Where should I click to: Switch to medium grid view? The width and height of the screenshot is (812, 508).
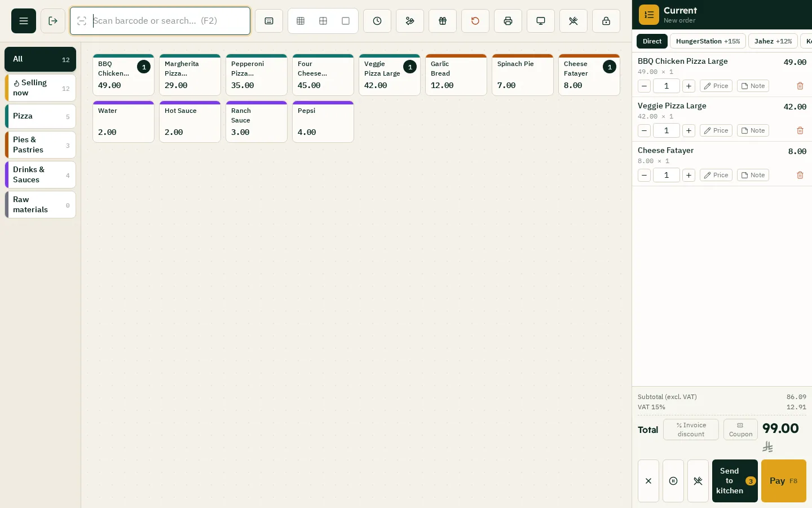pyautogui.click(x=323, y=21)
